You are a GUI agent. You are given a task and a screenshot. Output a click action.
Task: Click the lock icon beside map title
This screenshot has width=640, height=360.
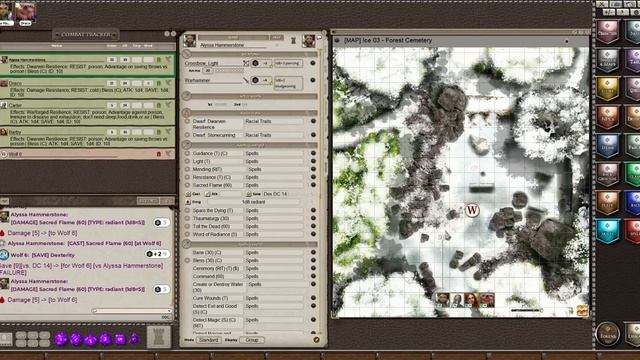coord(337,40)
